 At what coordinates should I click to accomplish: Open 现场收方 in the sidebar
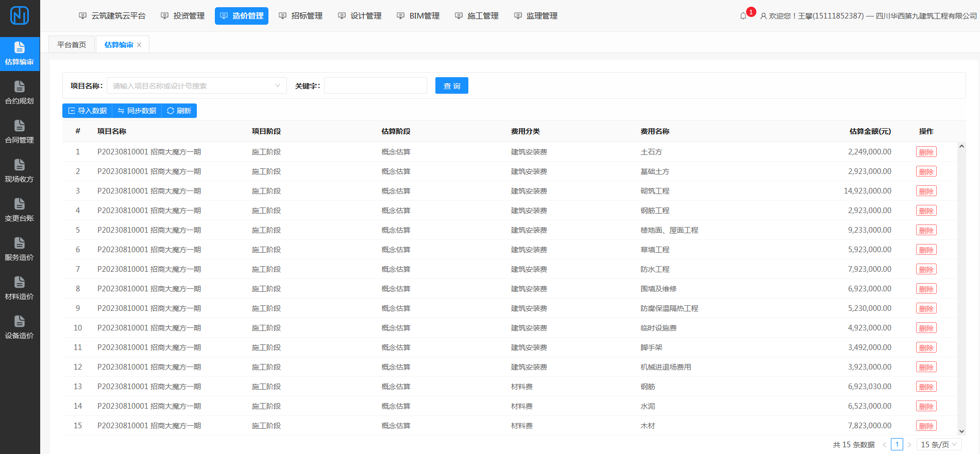coord(20,171)
